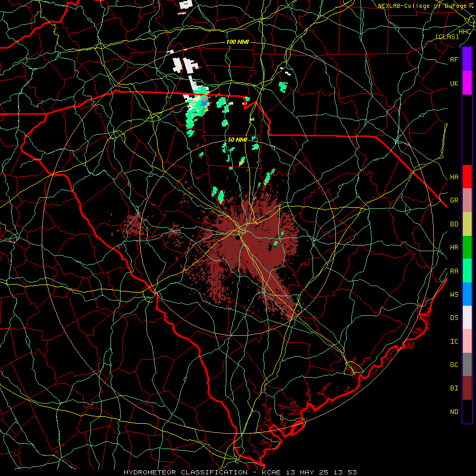Image resolution: width=476 pixels, height=476 pixels.
Task: Click the white DS legend swatch
Action: click(x=467, y=317)
